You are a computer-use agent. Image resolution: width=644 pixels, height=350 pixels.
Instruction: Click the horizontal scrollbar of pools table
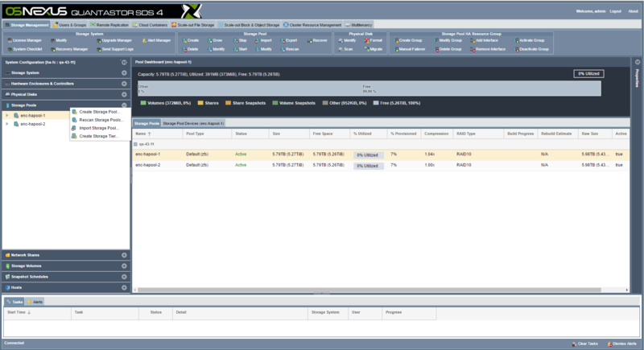pyautogui.click(x=369, y=290)
